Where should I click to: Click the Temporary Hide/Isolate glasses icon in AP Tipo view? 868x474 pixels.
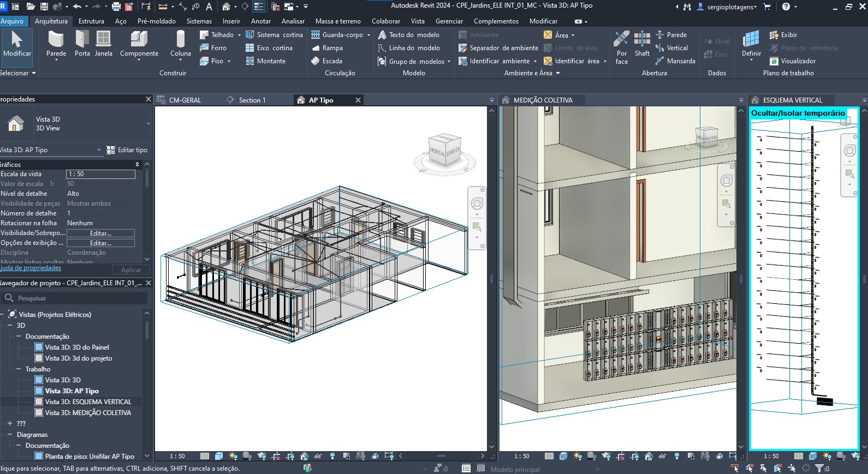[x=318, y=456]
